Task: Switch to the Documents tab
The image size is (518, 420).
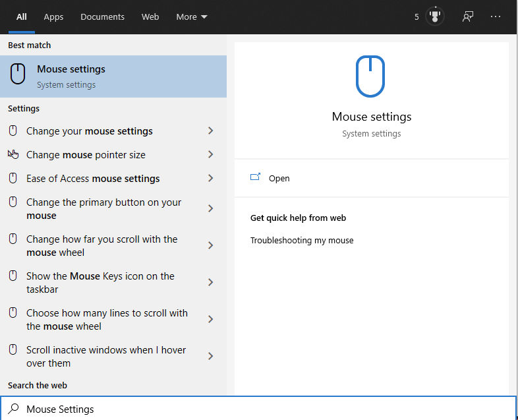Action: pyautogui.click(x=102, y=16)
